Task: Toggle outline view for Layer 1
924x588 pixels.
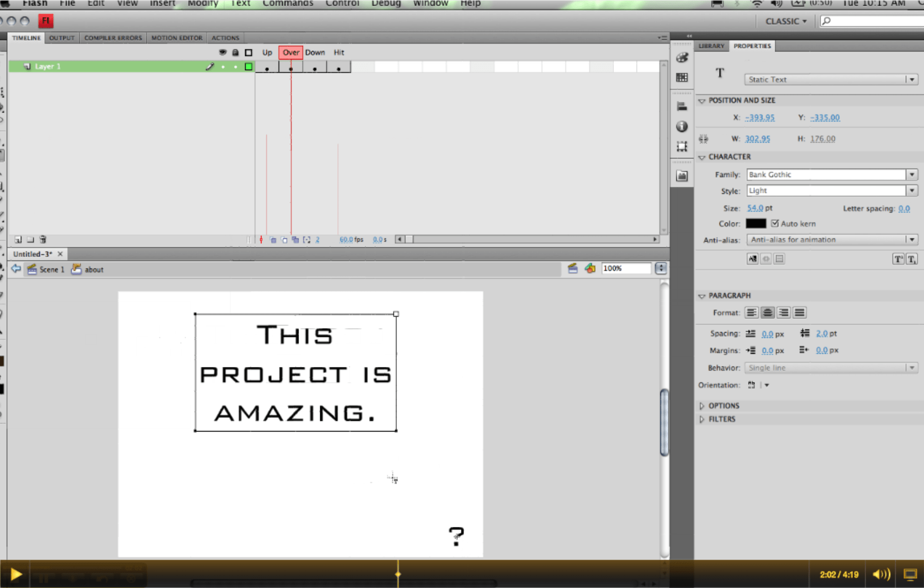Action: 248,66
